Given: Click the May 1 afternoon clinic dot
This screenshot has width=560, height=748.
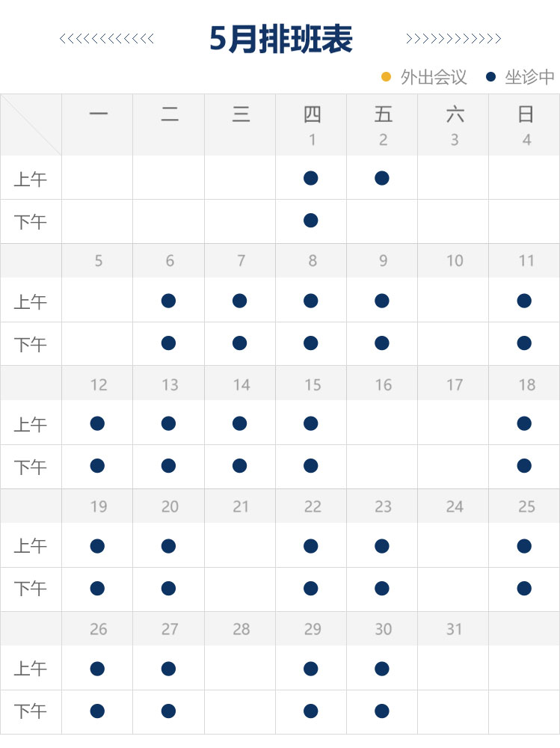Looking at the screenshot, I should [311, 220].
